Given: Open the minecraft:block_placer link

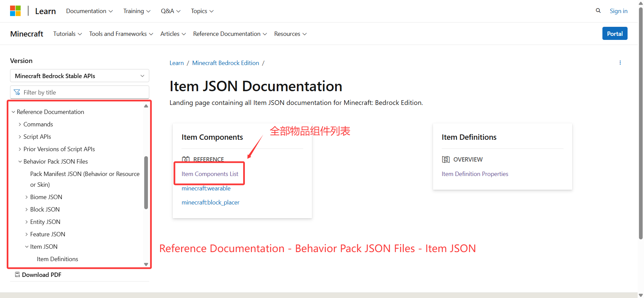Looking at the screenshot, I should tap(210, 202).
